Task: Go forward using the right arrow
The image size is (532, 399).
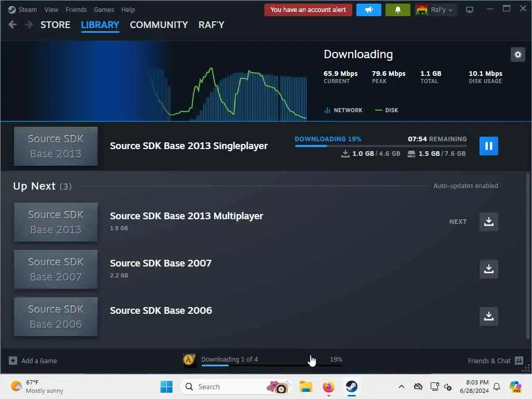Action: [x=29, y=25]
